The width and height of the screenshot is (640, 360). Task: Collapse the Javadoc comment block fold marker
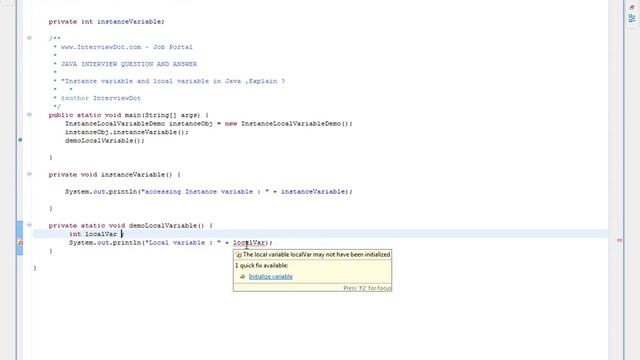click(29, 38)
